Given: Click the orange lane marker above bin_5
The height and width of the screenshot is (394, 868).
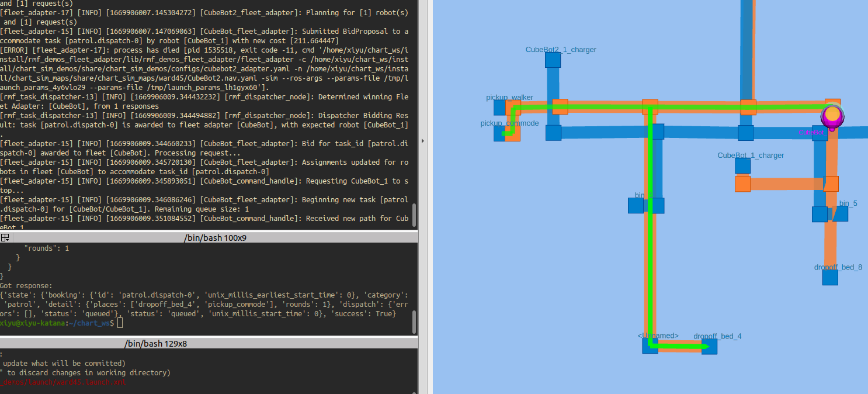Looking at the screenshot, I should coord(830,183).
